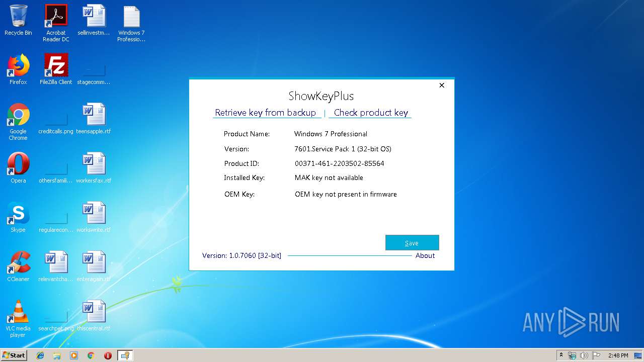Launch FileZilla Client shortcut
644x362 pixels.
click(56, 70)
